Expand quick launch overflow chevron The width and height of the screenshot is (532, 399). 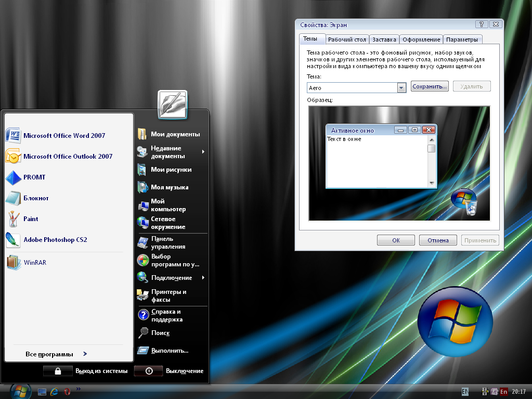click(79, 389)
